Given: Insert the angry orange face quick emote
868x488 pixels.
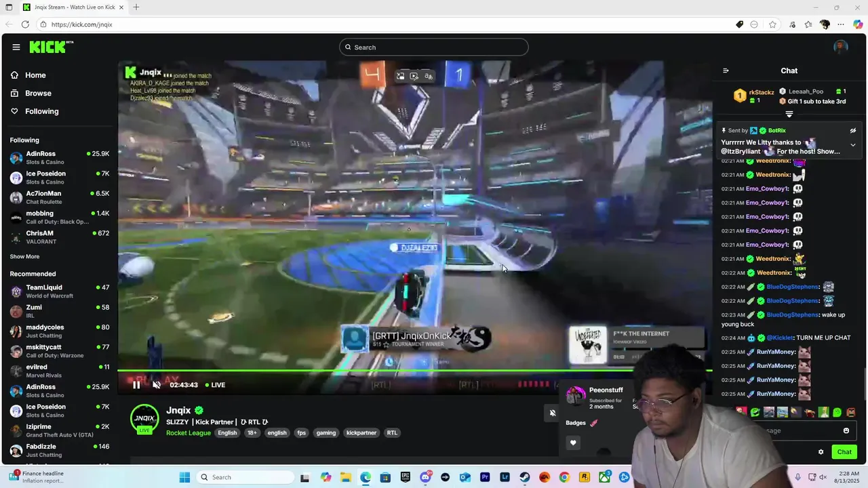Looking at the screenshot, I should [850, 412].
